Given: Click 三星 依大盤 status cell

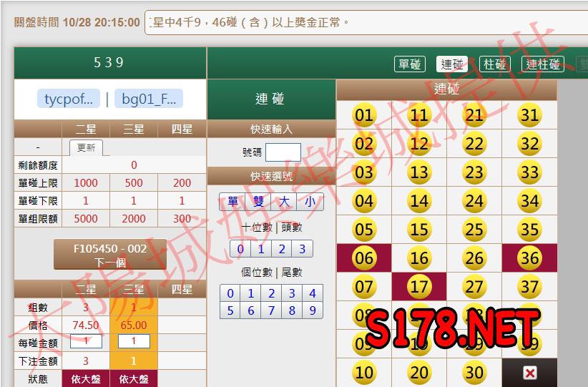Looking at the screenshot, I should [x=134, y=378].
